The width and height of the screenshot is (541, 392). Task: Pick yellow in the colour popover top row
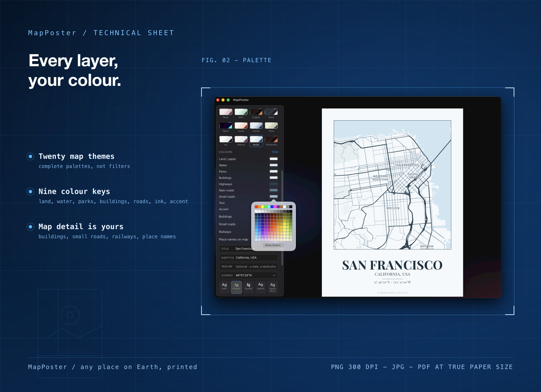tap(263, 207)
